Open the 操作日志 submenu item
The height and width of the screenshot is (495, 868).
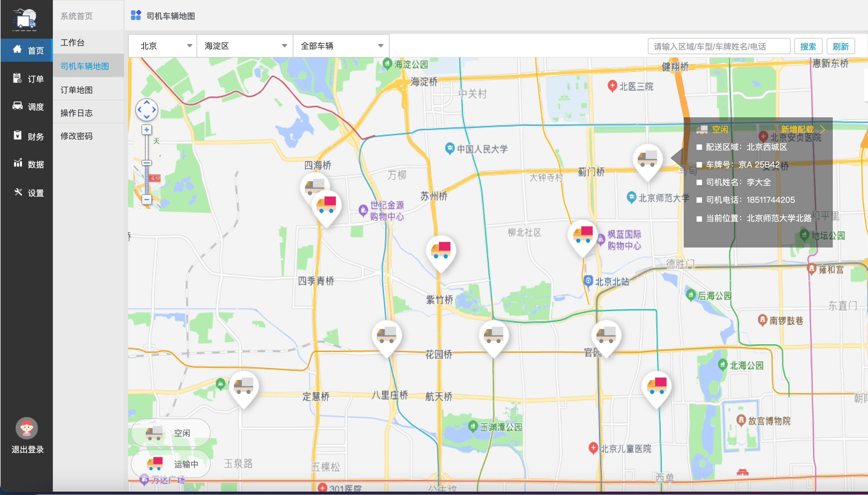(77, 113)
